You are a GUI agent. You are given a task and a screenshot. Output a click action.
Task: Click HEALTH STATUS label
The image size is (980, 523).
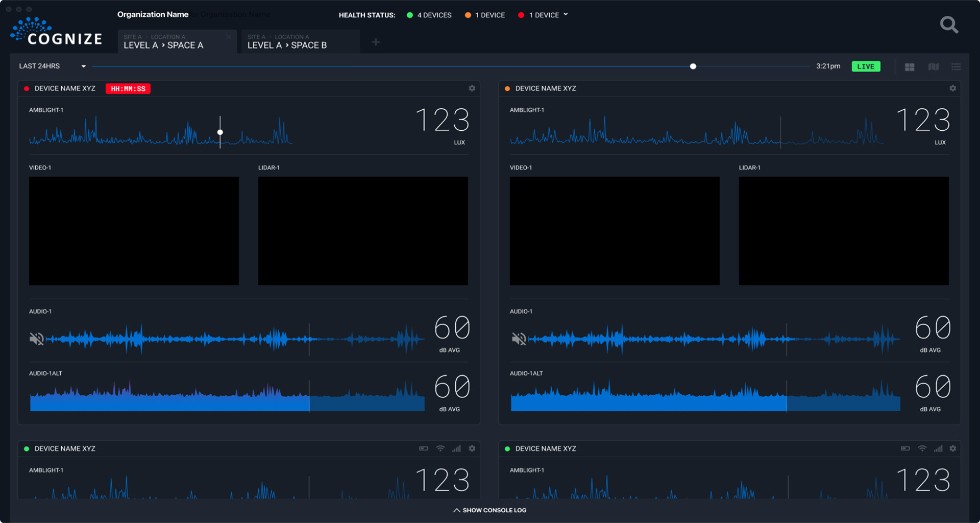point(367,15)
